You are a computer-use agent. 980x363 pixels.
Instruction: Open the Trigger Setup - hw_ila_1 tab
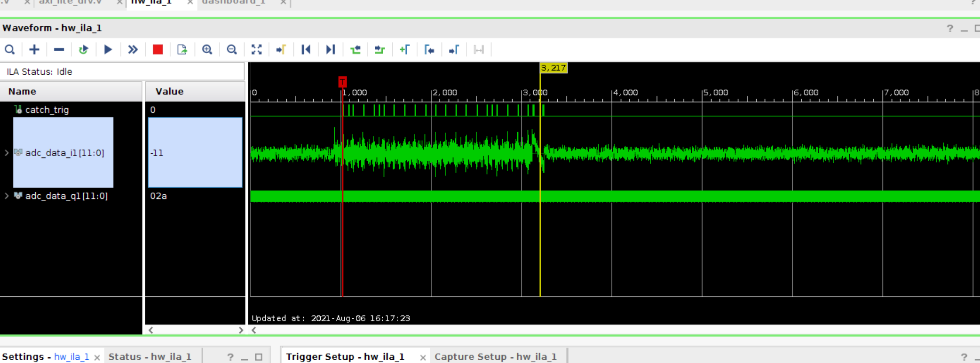tap(345, 356)
